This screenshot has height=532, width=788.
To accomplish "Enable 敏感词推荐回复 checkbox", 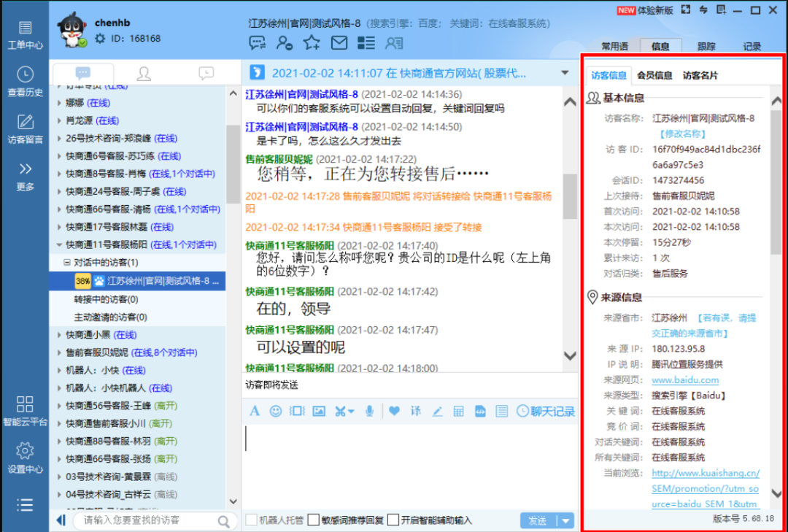I will [x=314, y=520].
